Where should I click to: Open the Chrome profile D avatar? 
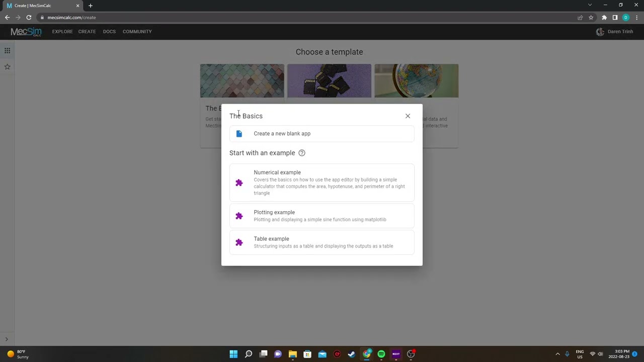pos(626,18)
